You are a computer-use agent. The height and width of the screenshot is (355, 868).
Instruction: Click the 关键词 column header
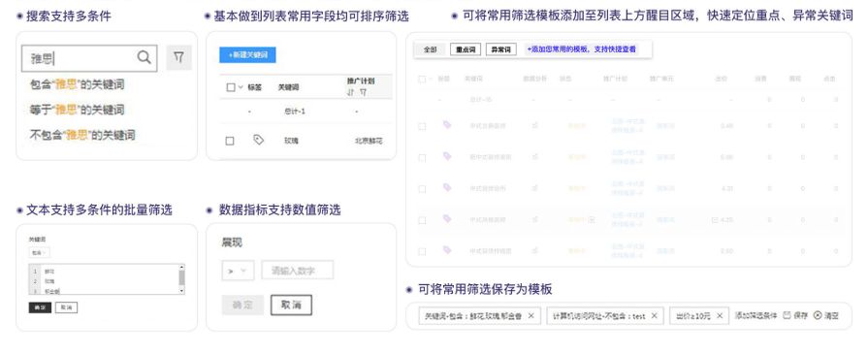[288, 87]
